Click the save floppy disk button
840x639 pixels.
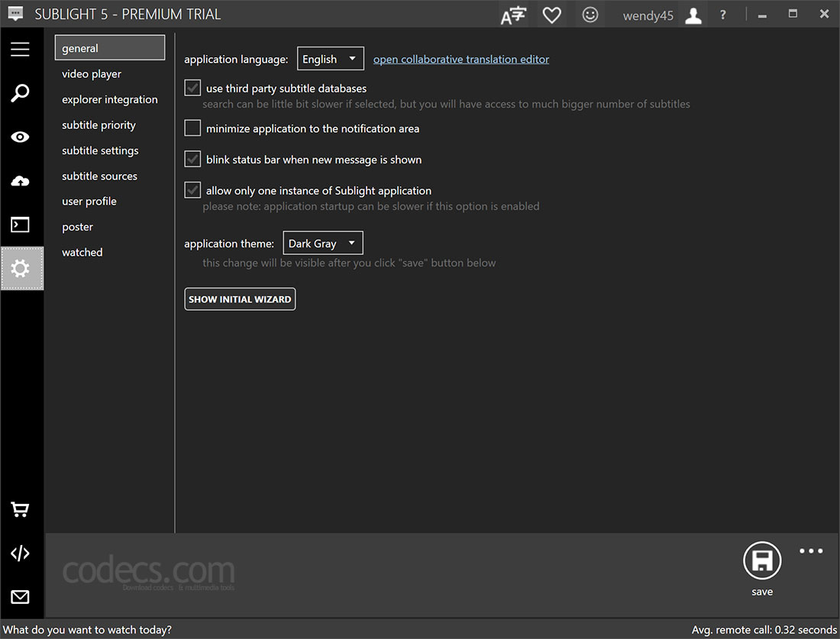pos(762,560)
